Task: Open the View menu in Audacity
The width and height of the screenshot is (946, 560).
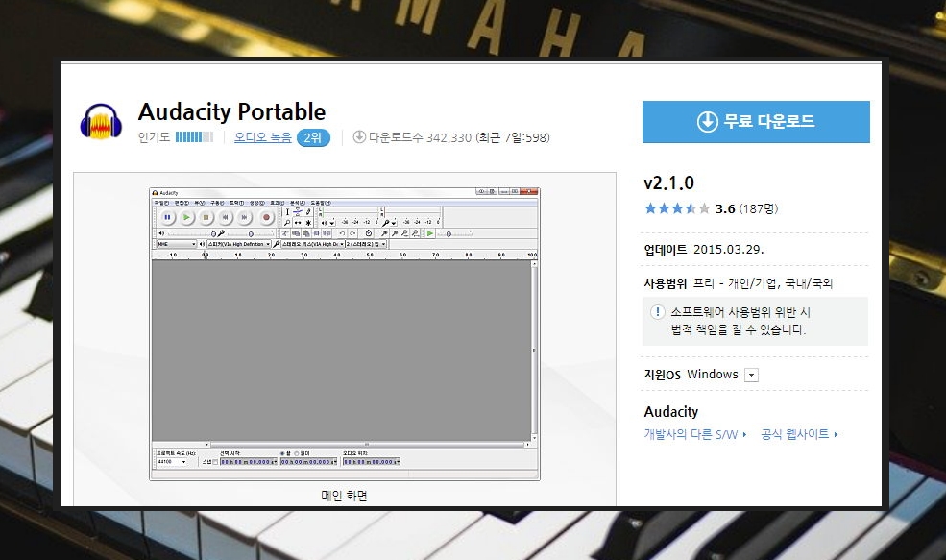Action: tap(199, 203)
